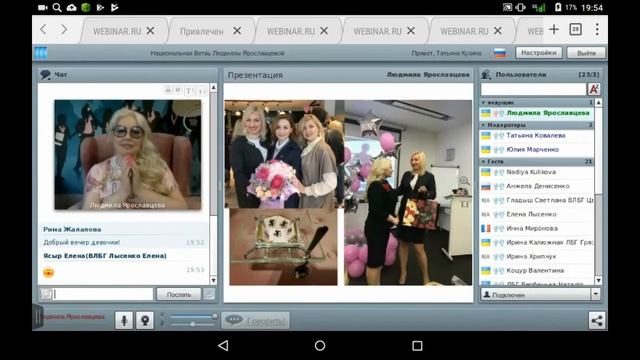Select user Анжела Денисенко

pos(537,186)
